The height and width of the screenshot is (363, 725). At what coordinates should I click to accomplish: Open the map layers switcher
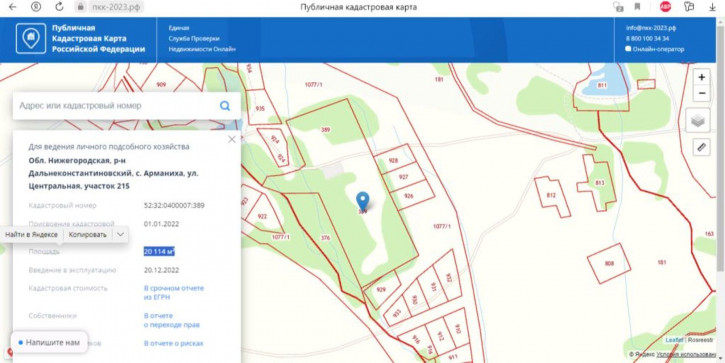[x=698, y=121]
